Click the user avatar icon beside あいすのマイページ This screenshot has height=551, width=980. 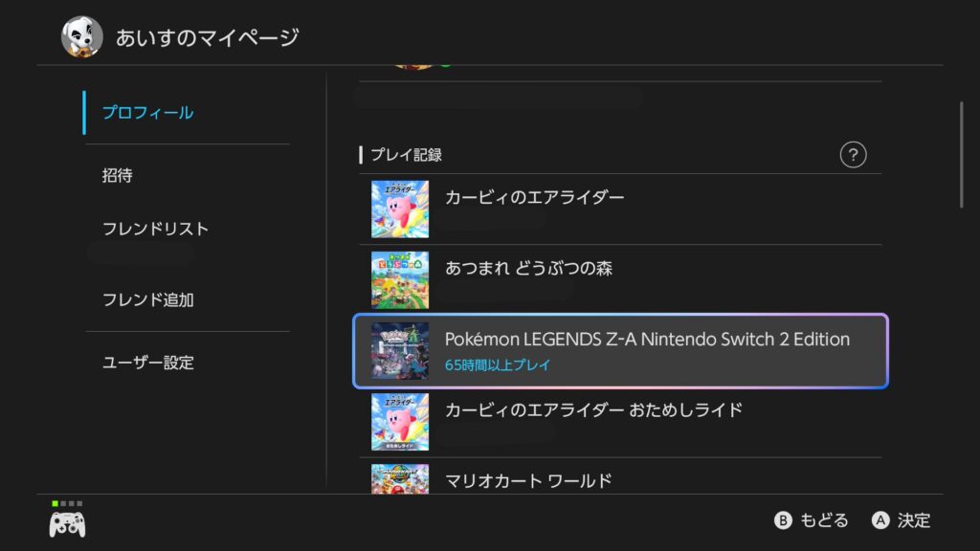tap(82, 37)
